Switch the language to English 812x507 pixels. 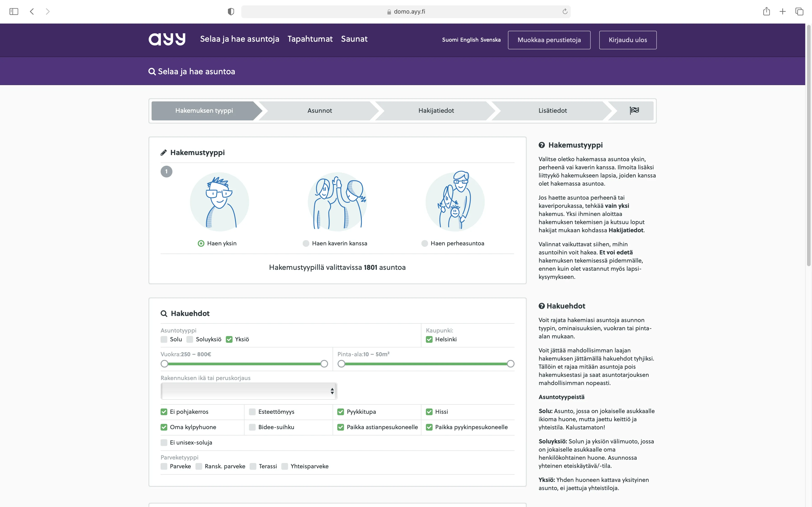point(469,40)
